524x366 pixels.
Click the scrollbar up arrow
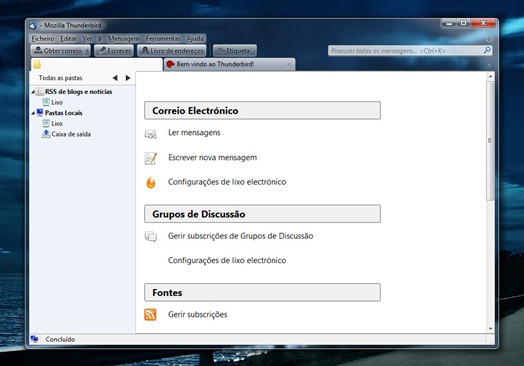click(490, 77)
